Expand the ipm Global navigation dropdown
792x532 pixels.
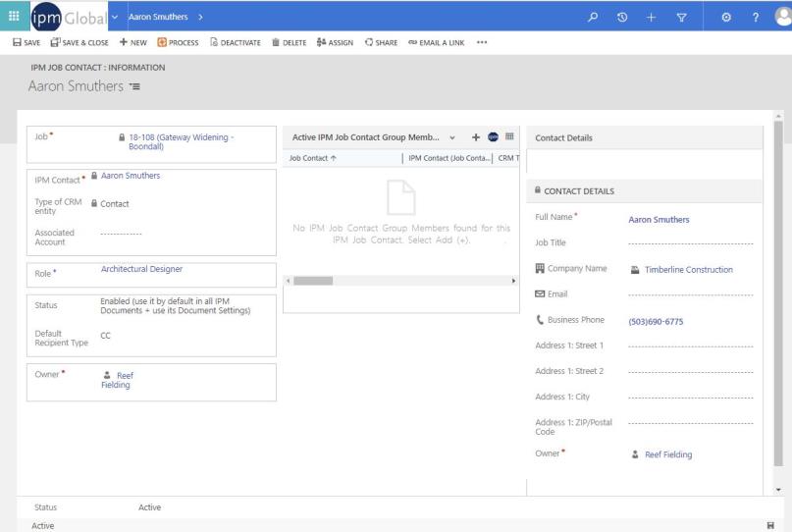[117, 15]
